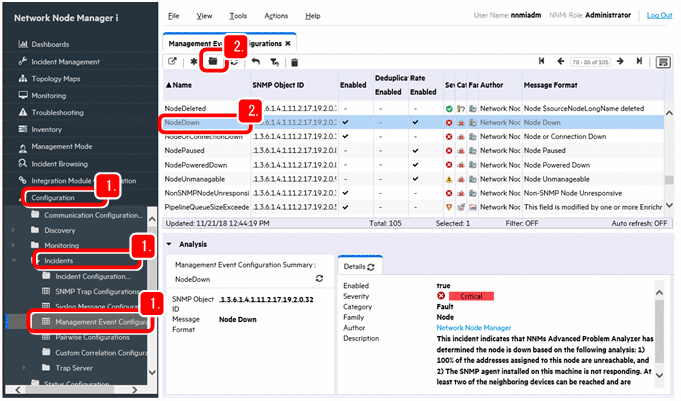The width and height of the screenshot is (681, 401).
Task: Click the show-in-new-window toolbar icon
Action: (172, 62)
